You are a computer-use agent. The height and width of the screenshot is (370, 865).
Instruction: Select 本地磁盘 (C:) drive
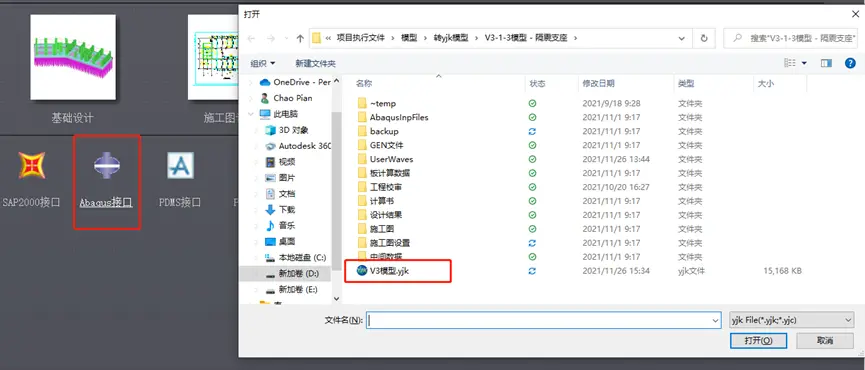pos(296,258)
